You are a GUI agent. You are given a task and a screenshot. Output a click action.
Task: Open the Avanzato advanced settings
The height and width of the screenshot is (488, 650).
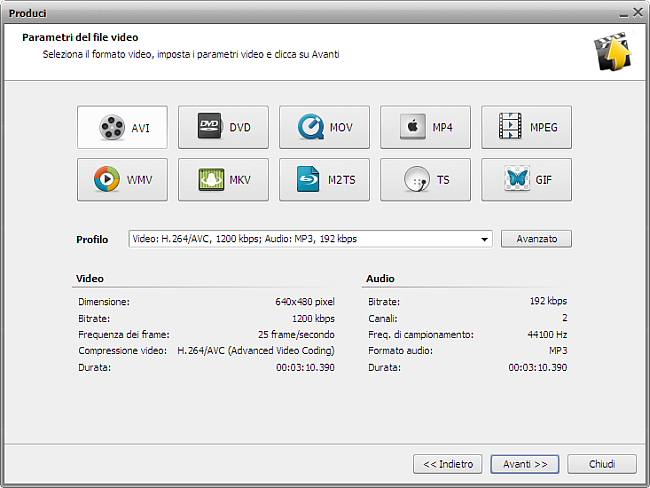536,239
